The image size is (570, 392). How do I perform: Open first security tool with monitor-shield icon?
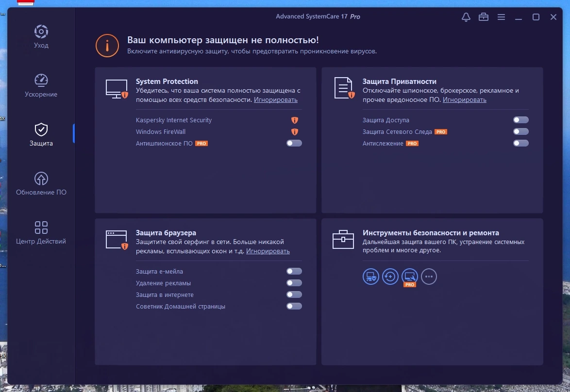[x=371, y=277]
